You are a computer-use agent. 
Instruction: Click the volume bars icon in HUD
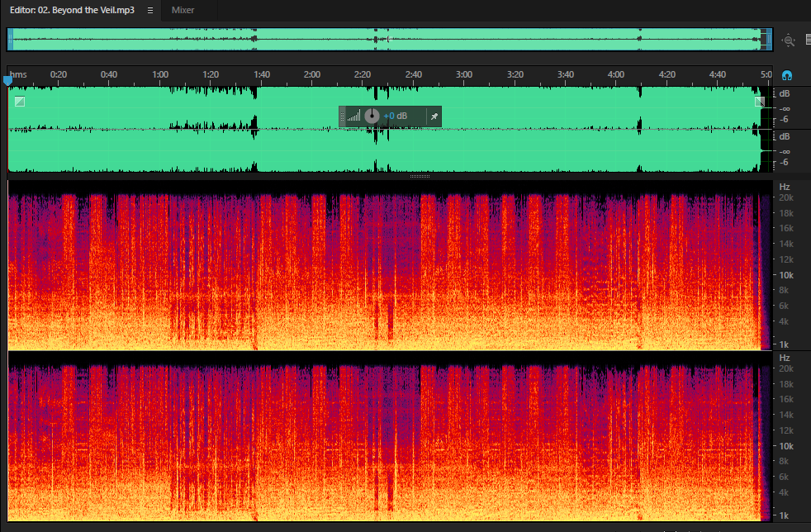tap(353, 116)
